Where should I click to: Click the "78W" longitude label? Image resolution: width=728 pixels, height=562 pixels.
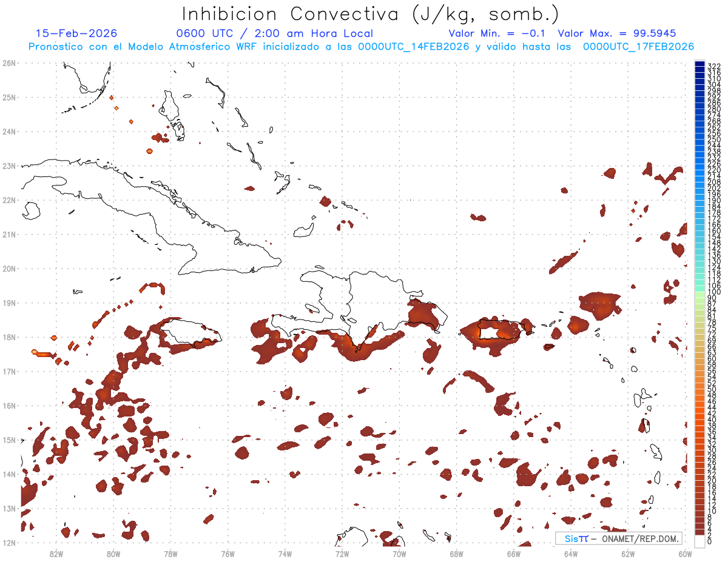[x=170, y=554]
